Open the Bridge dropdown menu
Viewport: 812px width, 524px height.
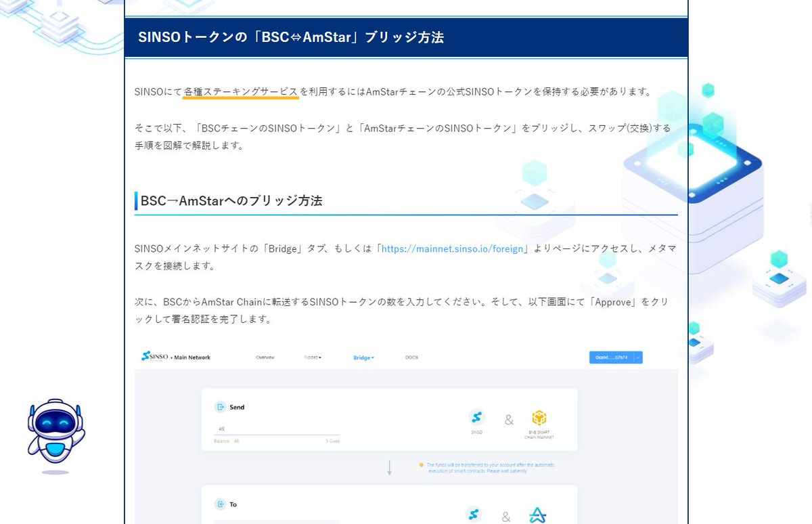[363, 357]
